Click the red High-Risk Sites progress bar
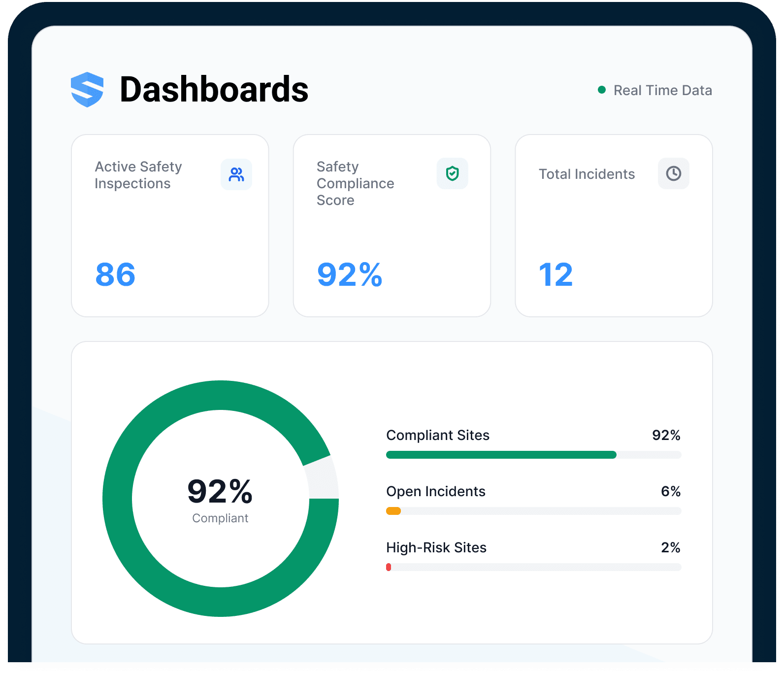Viewport: 784px width, 676px height. click(389, 567)
